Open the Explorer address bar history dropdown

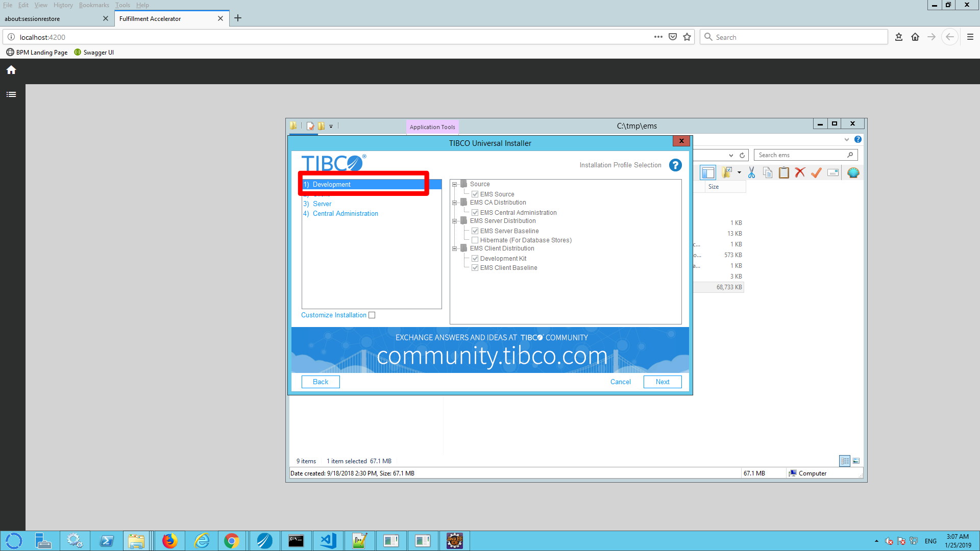(731, 155)
